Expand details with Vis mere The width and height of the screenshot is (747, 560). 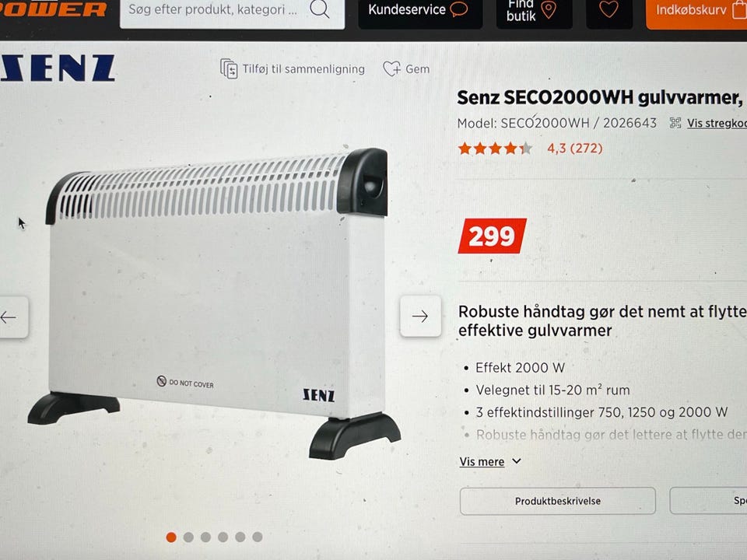pyautogui.click(x=489, y=461)
